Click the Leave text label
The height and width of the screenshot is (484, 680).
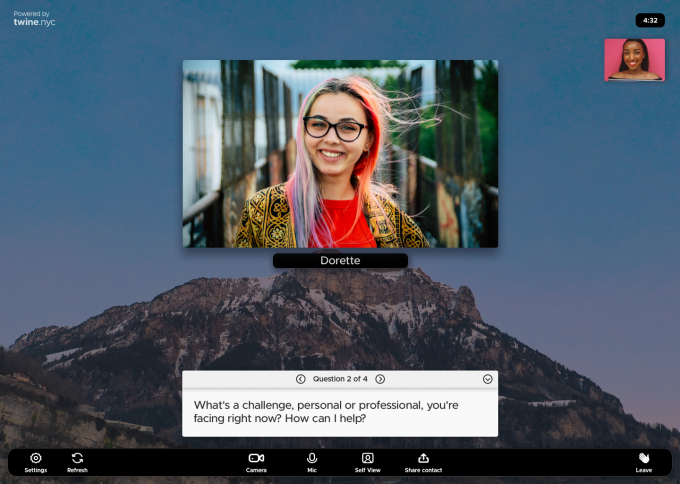point(644,470)
